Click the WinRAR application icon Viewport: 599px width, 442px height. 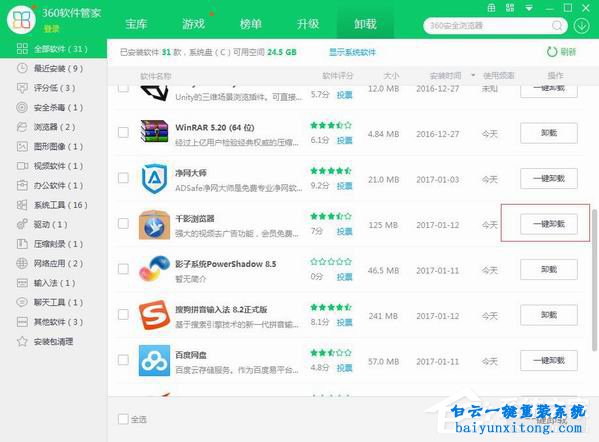(154, 132)
